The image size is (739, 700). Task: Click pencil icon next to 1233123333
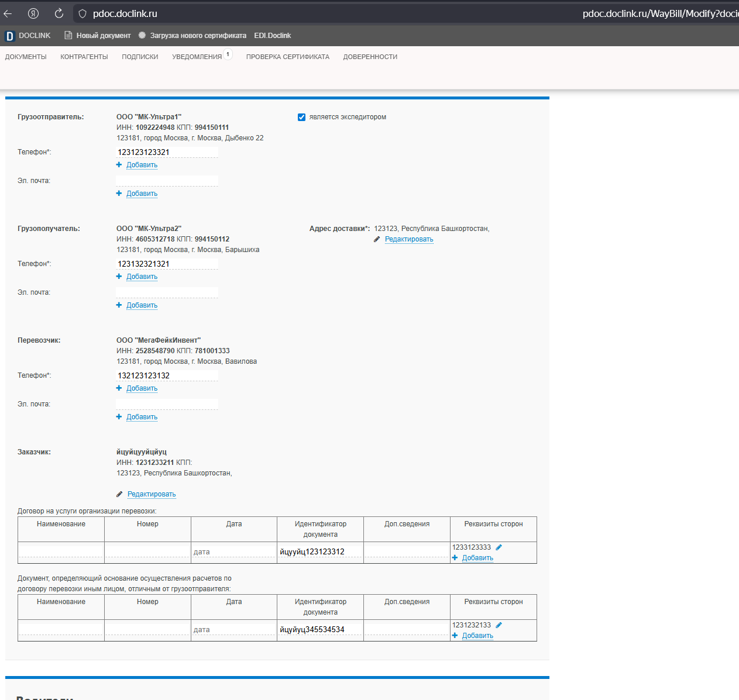click(x=499, y=547)
